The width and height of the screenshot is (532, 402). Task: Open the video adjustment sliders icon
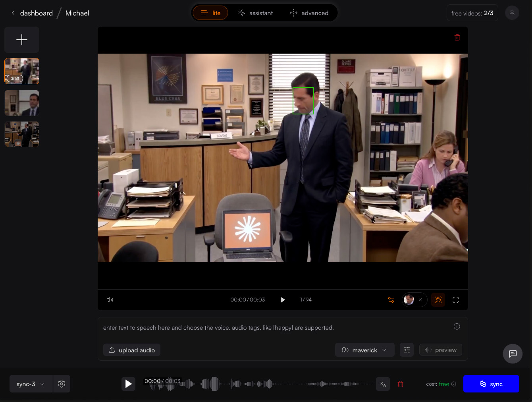[391, 300]
